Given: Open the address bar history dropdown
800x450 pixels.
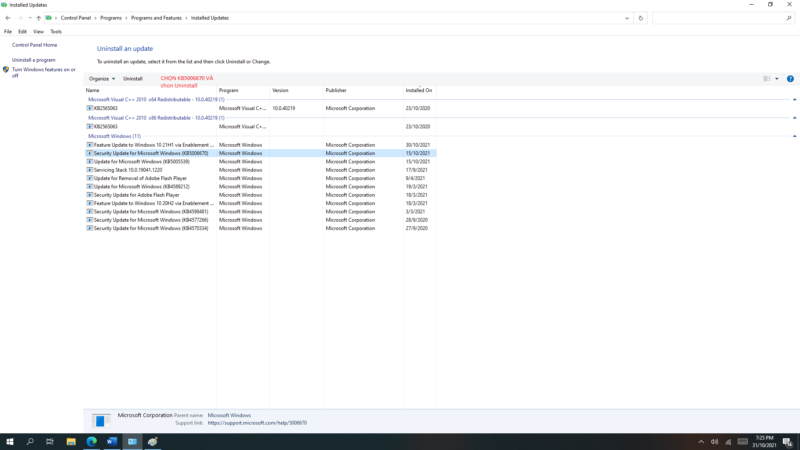Looking at the screenshot, I should click(627, 18).
